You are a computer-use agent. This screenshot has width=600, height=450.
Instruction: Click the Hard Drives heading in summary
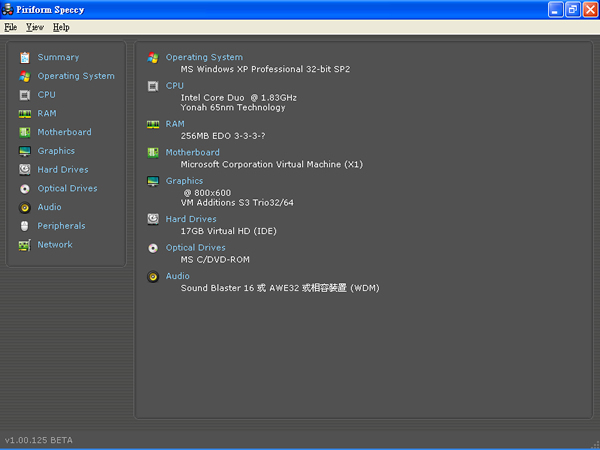tap(190, 219)
